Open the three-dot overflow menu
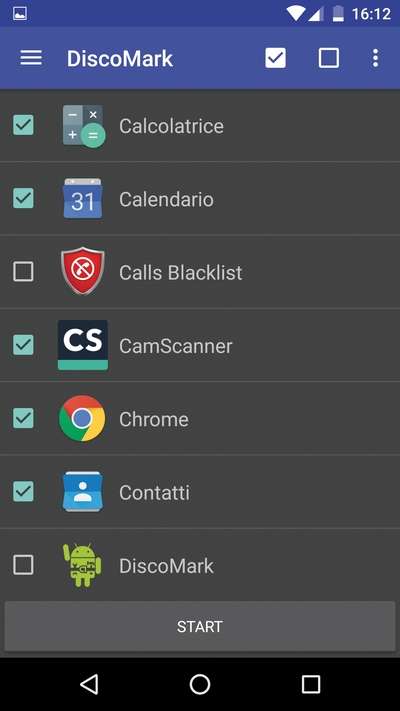The height and width of the screenshot is (711, 400). pos(375,58)
